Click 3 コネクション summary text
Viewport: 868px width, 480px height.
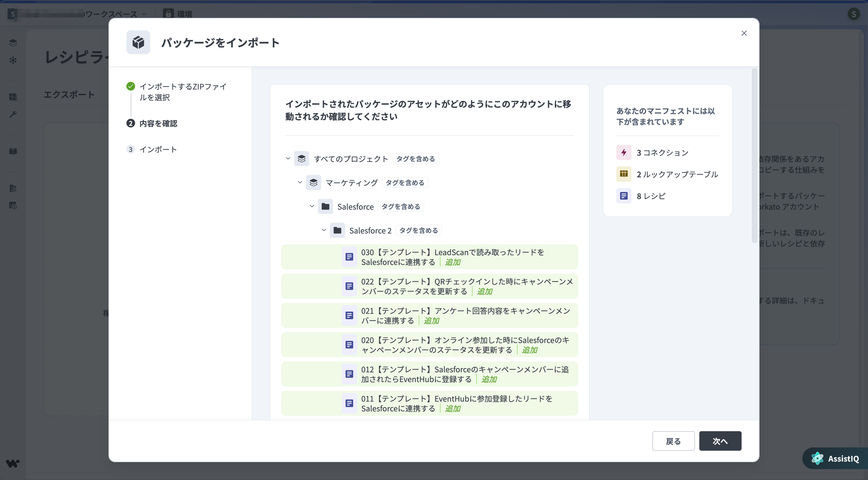tap(662, 153)
